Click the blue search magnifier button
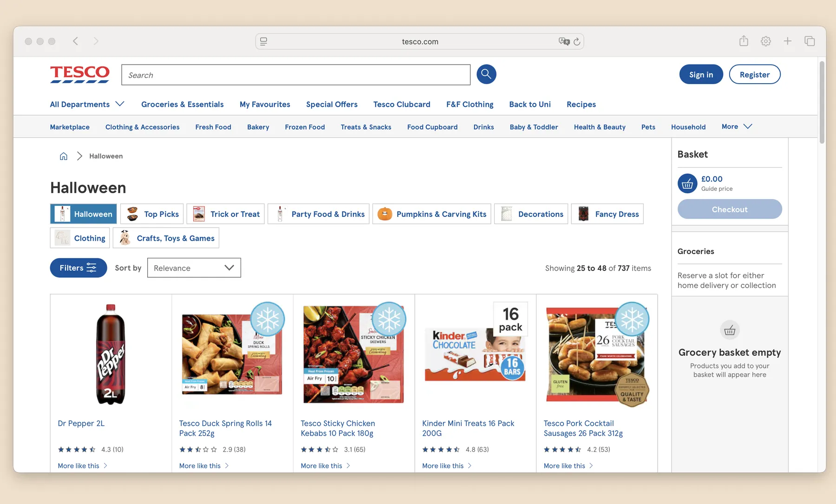 click(x=486, y=74)
